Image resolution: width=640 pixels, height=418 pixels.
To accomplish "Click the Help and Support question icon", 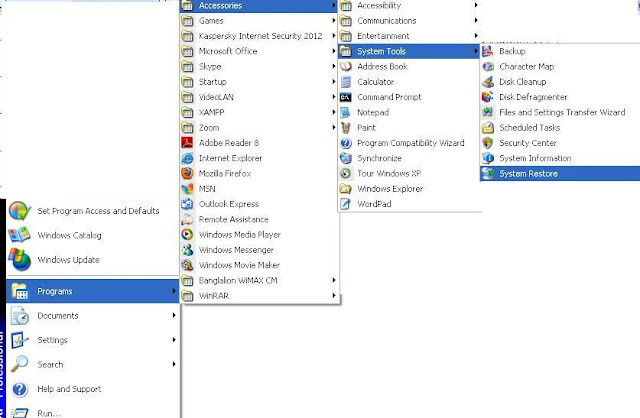I will (19, 389).
